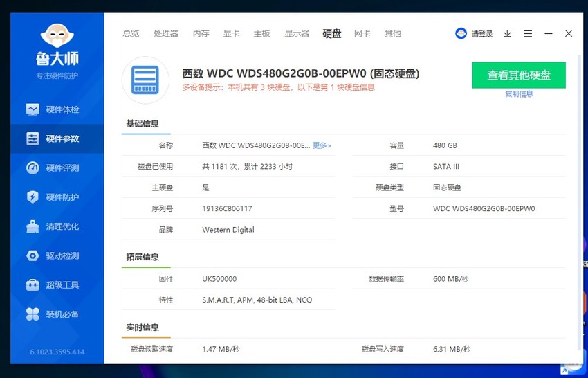Click write speed 6.31 MB/秒
The image size is (588, 378).
[452, 349]
